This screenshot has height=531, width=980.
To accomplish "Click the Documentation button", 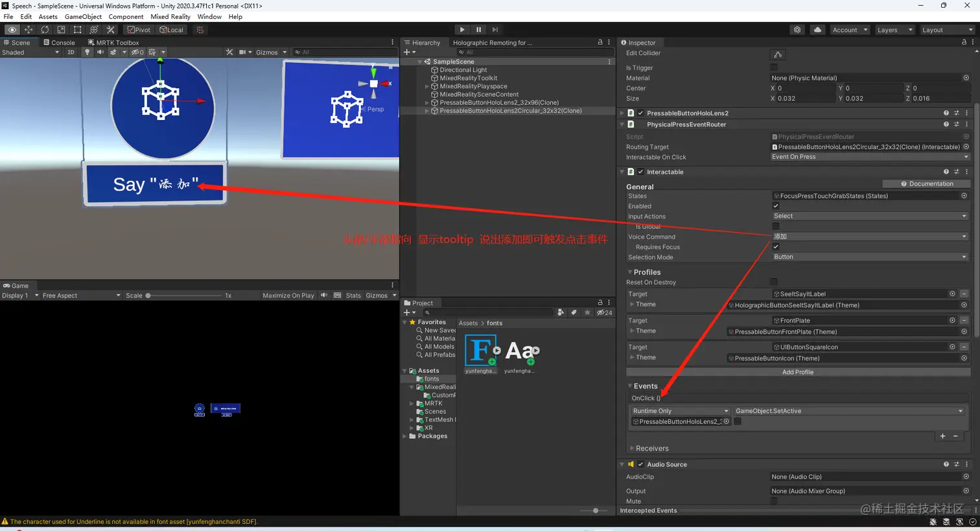I will [x=927, y=183].
